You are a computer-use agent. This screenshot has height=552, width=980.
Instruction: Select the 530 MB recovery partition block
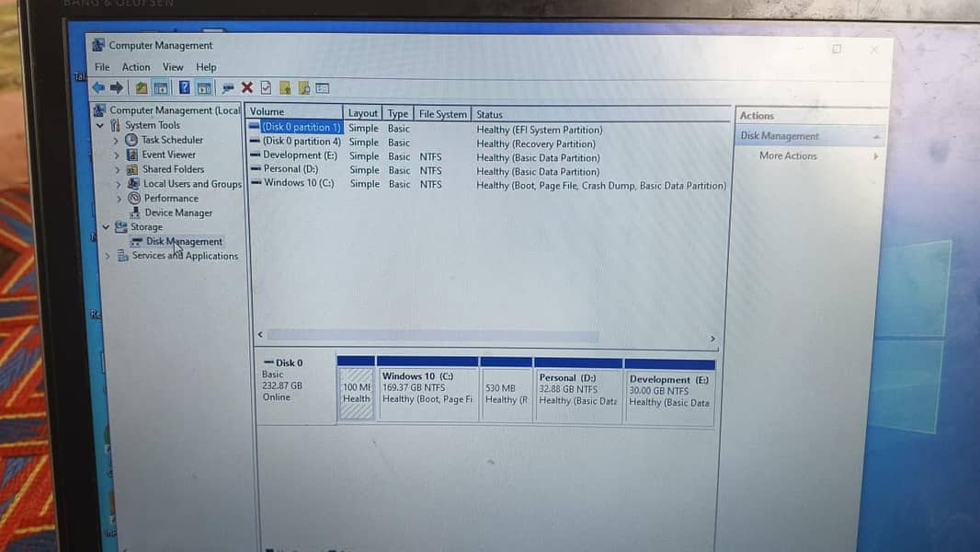506,395
